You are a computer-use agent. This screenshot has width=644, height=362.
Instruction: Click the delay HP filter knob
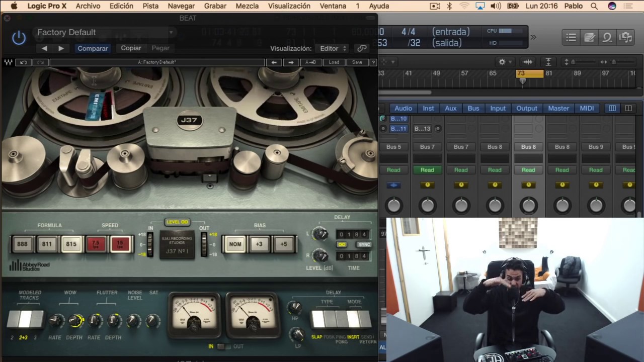click(x=295, y=307)
